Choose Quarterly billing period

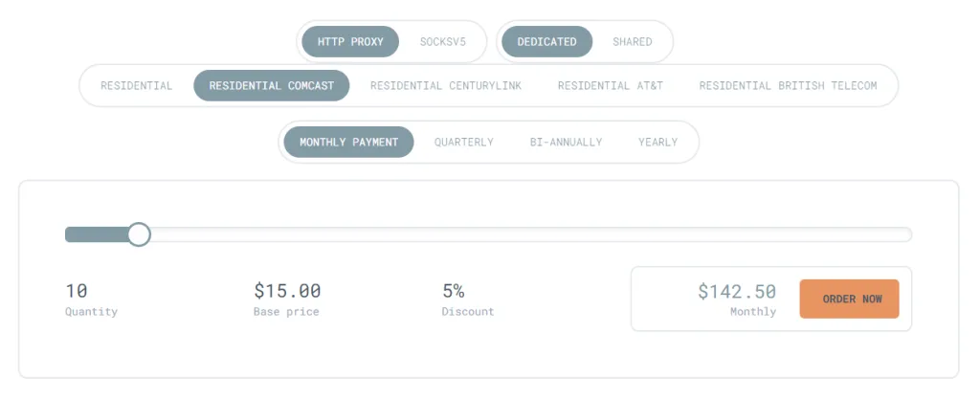pyautogui.click(x=464, y=143)
